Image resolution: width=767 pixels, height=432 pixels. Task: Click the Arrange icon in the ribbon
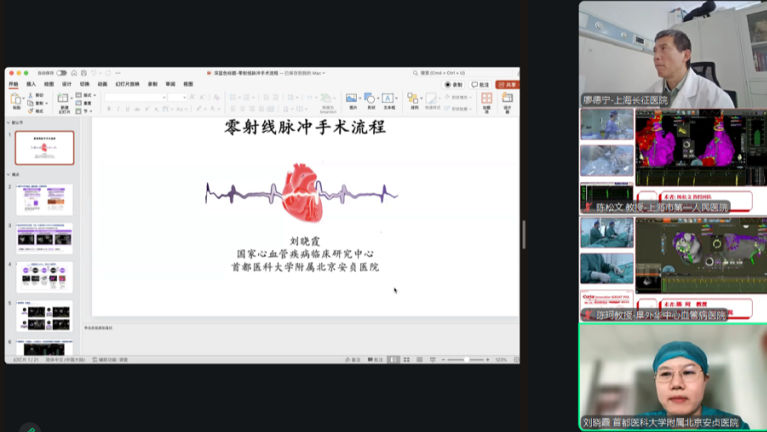[415, 99]
